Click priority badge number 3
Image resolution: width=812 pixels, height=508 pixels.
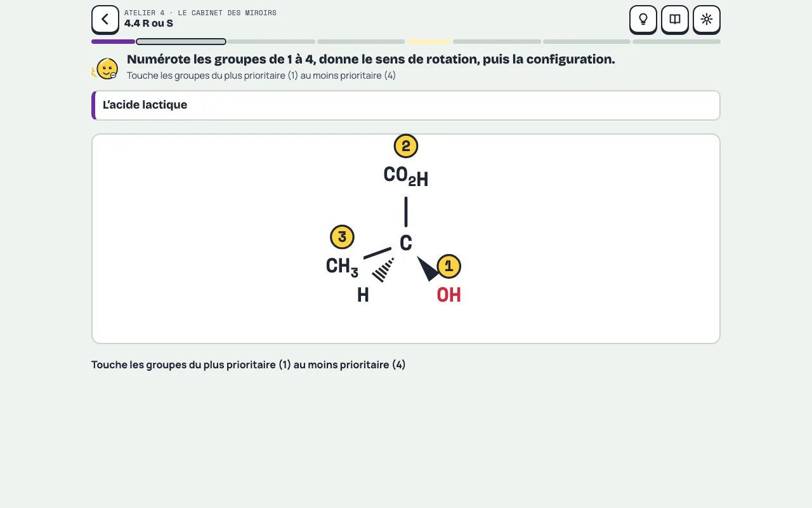coord(343,237)
